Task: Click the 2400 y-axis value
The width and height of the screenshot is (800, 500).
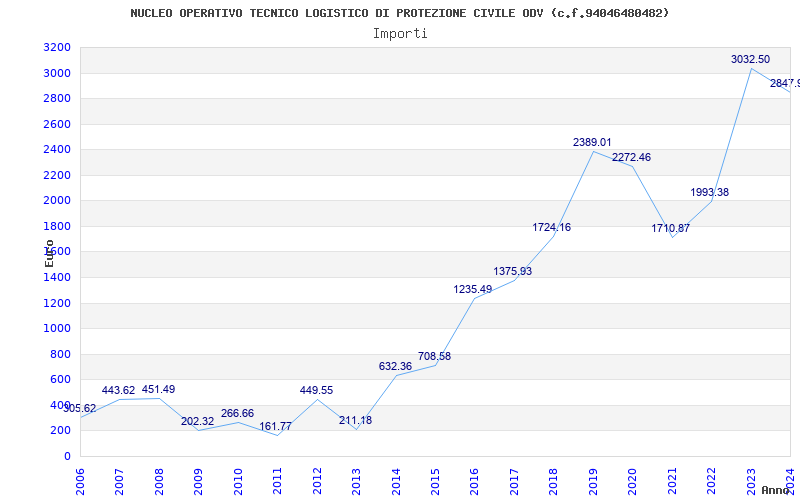Action: [x=57, y=149]
